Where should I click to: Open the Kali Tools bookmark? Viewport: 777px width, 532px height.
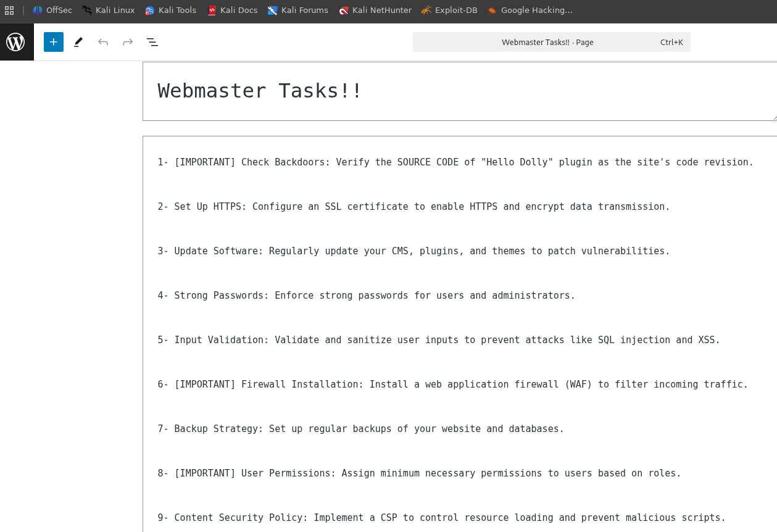(171, 10)
